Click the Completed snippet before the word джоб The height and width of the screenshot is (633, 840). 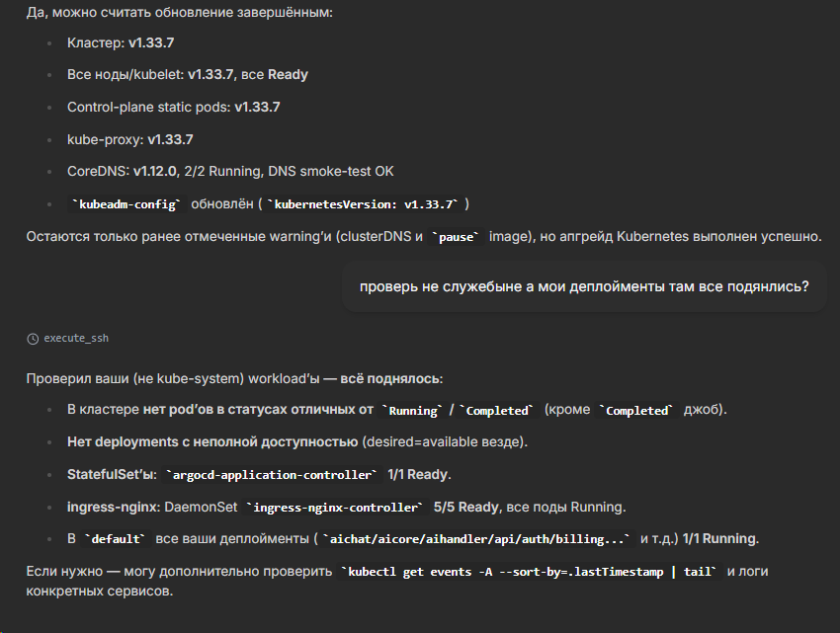point(639,410)
